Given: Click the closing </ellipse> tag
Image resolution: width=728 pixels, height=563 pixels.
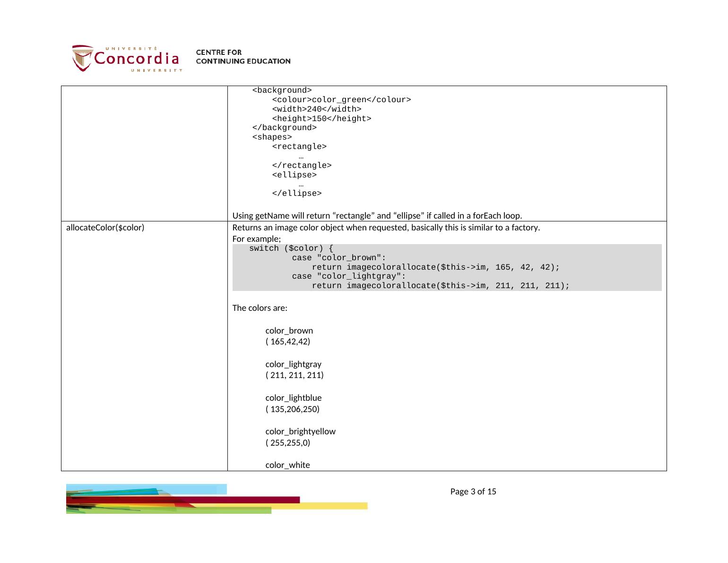Looking at the screenshot, I should pyautogui.click(x=296, y=194).
